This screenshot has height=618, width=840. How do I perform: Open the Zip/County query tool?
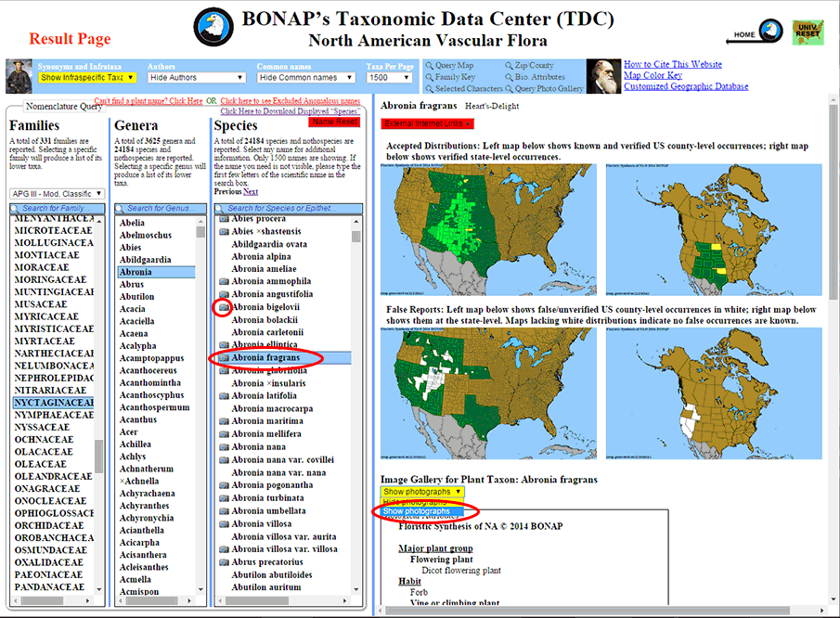tap(529, 66)
